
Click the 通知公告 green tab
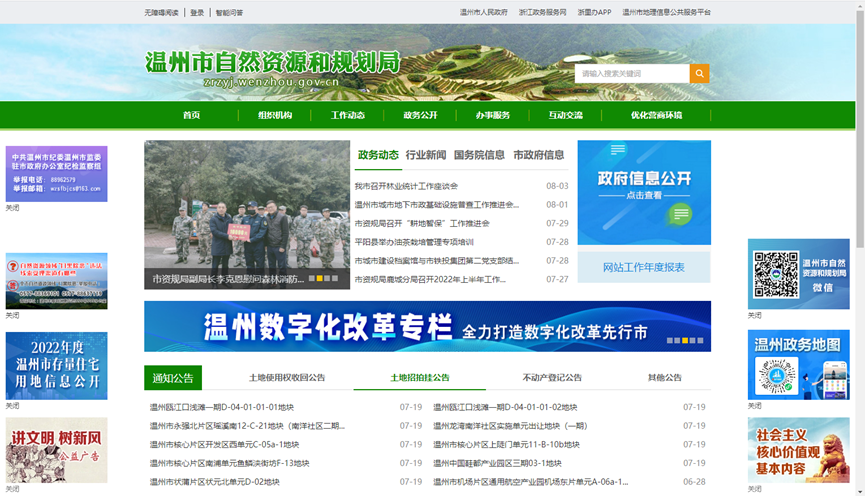coord(173,378)
